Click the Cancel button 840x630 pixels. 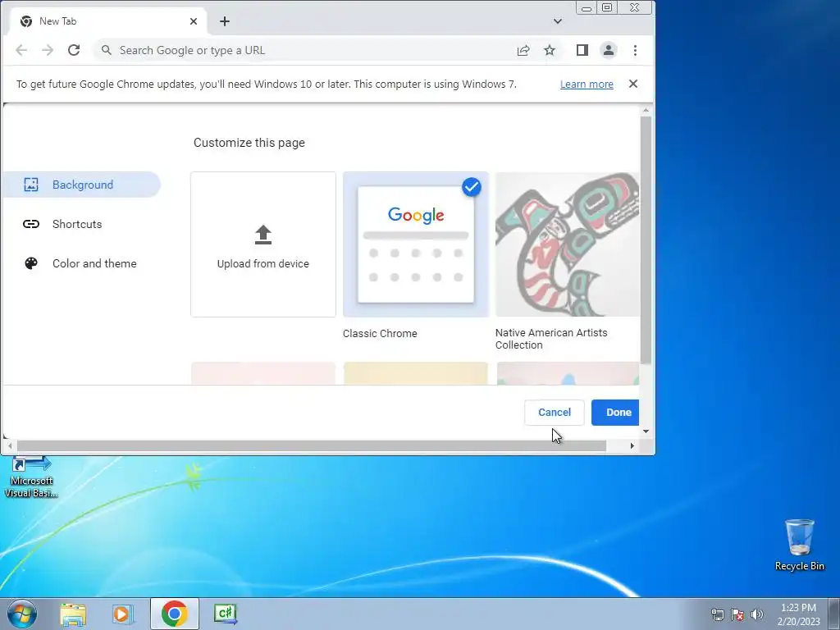[555, 413]
